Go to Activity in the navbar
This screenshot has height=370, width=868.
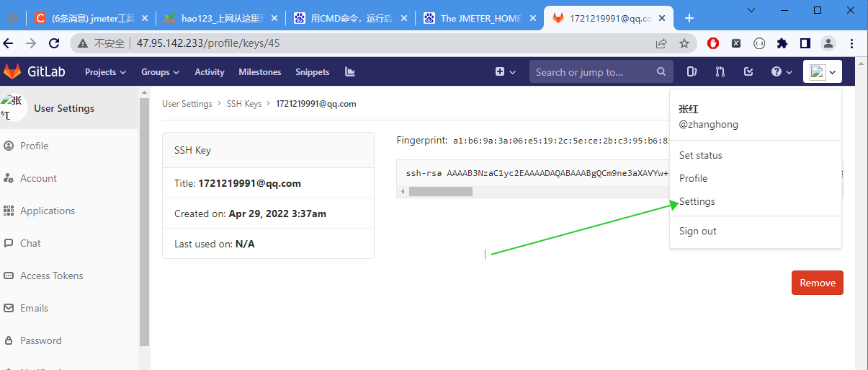pos(210,72)
